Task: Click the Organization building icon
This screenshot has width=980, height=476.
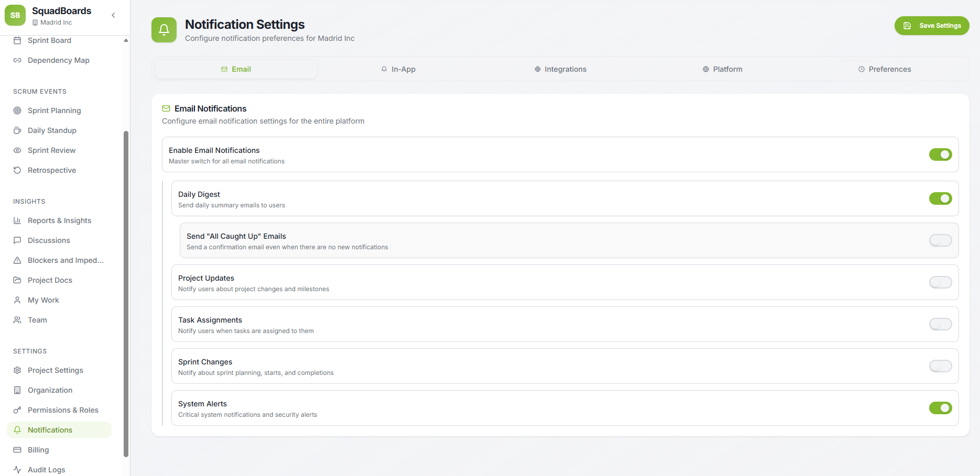Action: click(x=17, y=390)
